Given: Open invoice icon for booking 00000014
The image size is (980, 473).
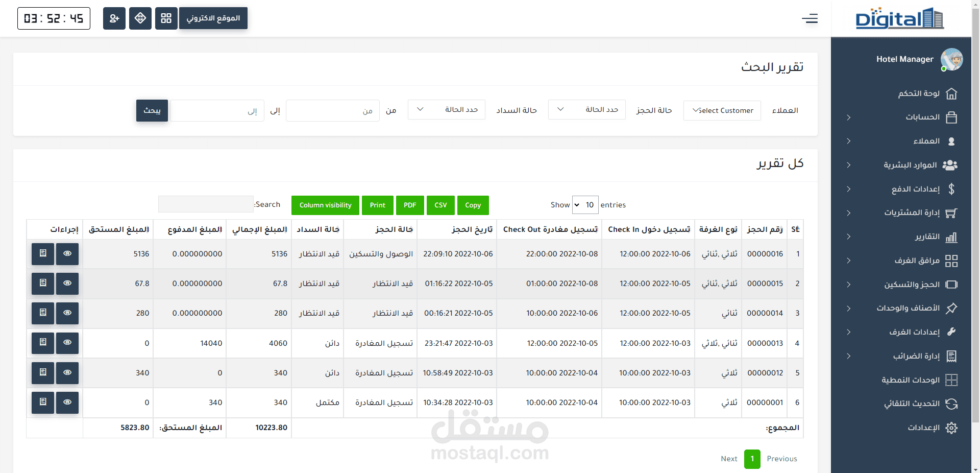Looking at the screenshot, I should [x=43, y=313].
